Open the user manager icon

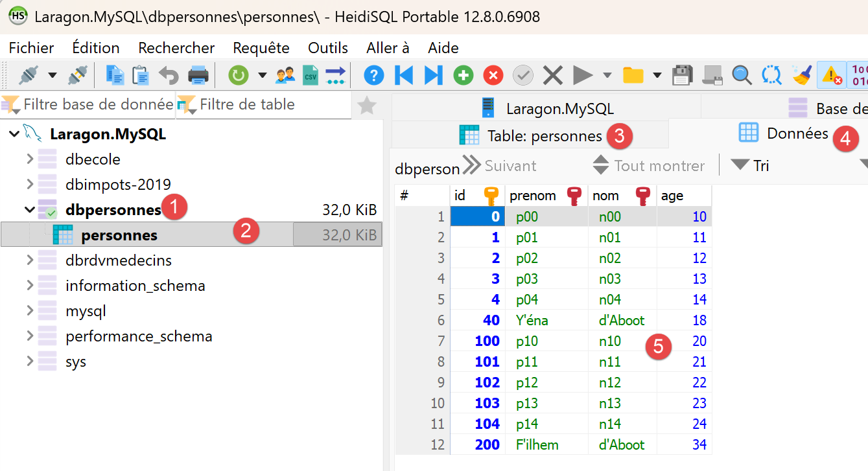[285, 76]
